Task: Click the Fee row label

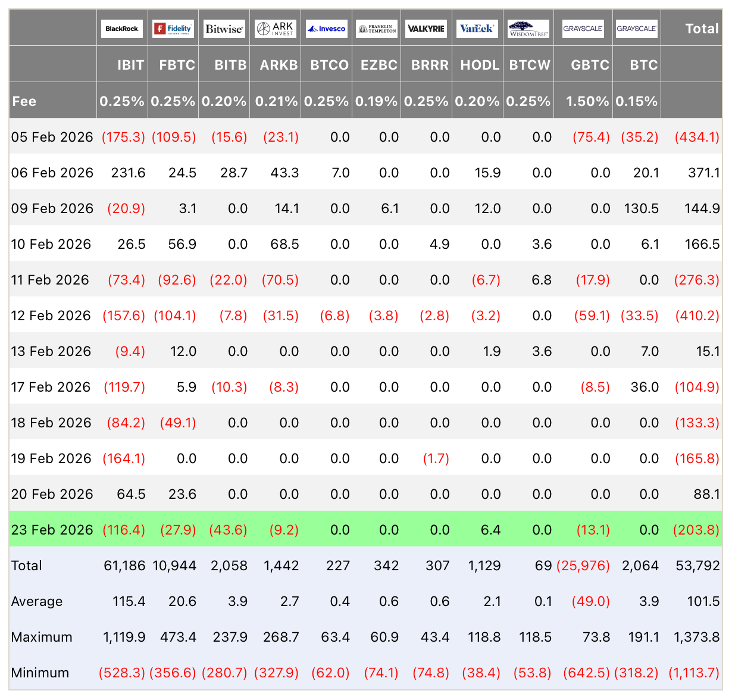Action: pos(24,101)
